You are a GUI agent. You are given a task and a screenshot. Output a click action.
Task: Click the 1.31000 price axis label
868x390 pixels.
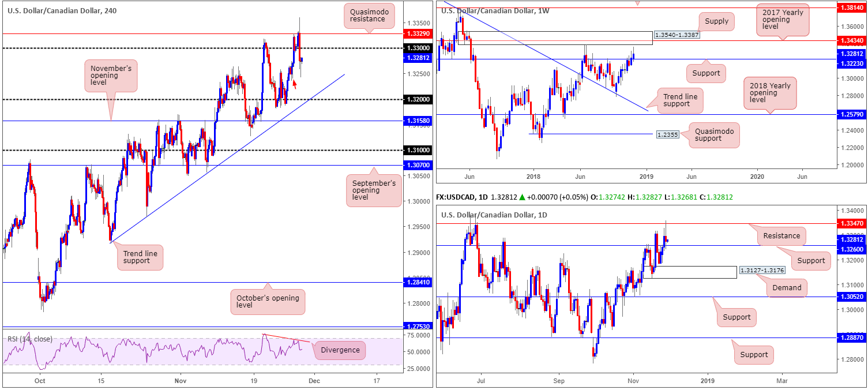tap(418, 150)
